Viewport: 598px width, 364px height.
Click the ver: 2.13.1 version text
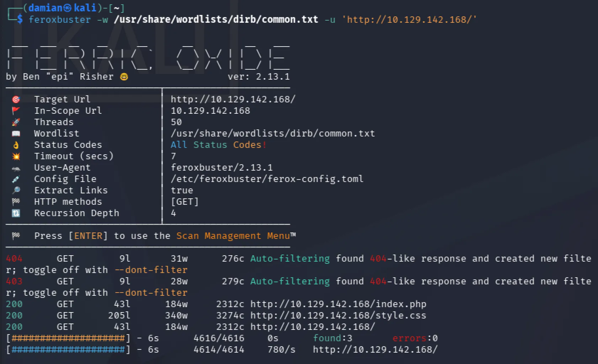pyautogui.click(x=258, y=76)
